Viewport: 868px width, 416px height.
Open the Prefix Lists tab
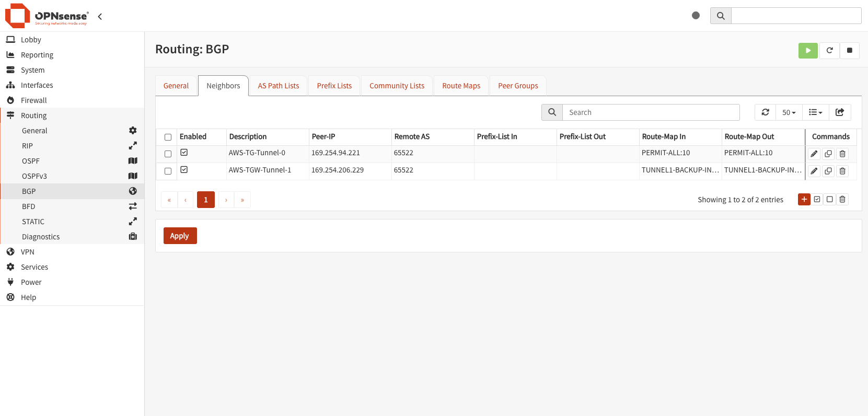334,86
